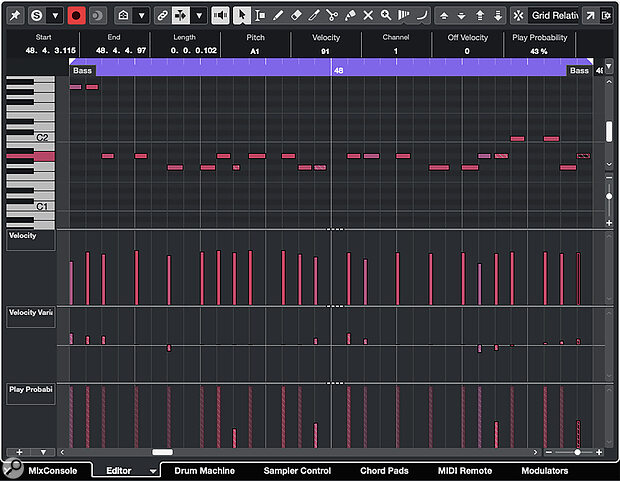Click the bar 48 ruler marker
Image resolution: width=620 pixels, height=481 pixels.
pyautogui.click(x=338, y=71)
